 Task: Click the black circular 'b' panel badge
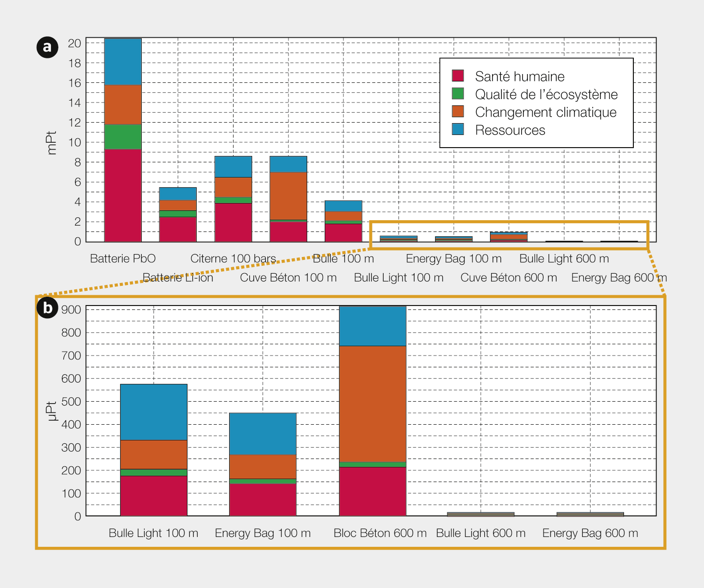click(x=47, y=308)
